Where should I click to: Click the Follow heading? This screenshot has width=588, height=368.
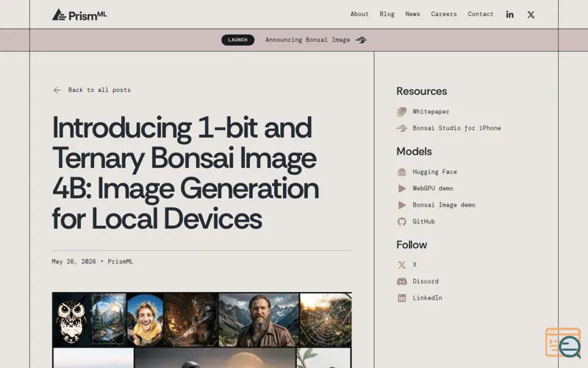412,245
